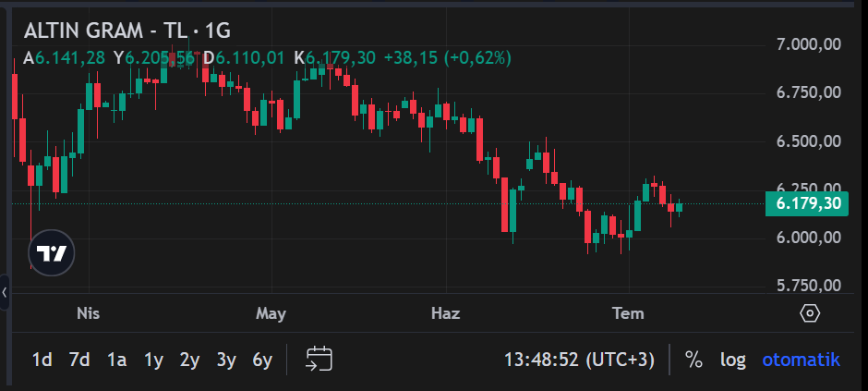Image resolution: width=868 pixels, height=391 pixels.
Task: Switch to the 2y range
Action: point(189,360)
